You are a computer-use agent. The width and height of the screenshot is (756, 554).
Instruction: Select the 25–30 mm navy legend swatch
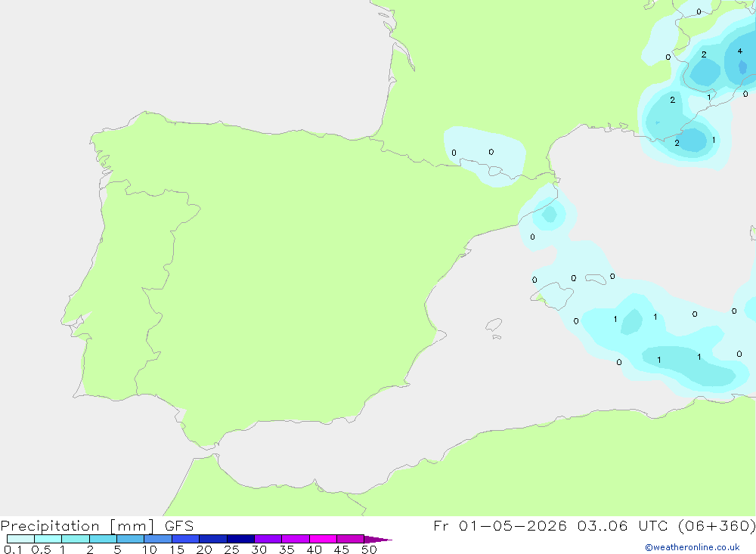pyautogui.click(x=240, y=539)
